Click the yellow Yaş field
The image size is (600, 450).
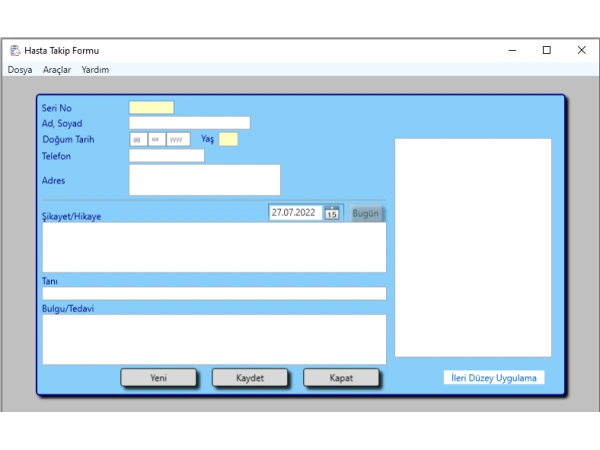[229, 140]
